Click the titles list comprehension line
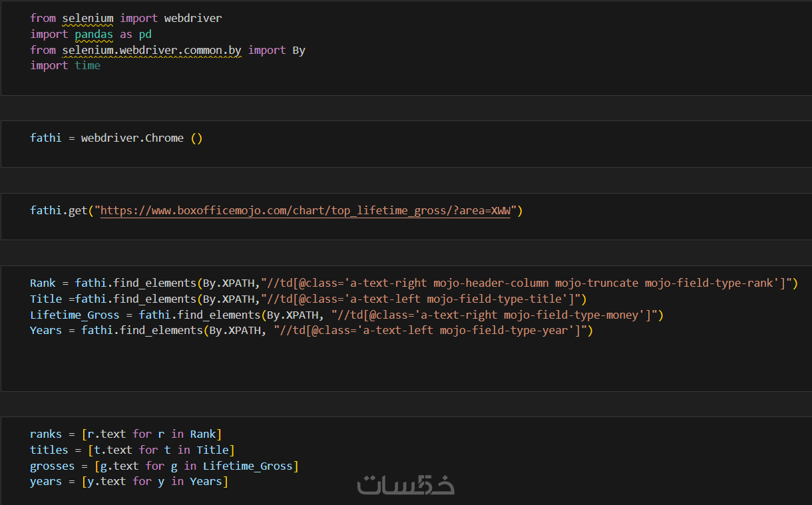 (x=132, y=450)
